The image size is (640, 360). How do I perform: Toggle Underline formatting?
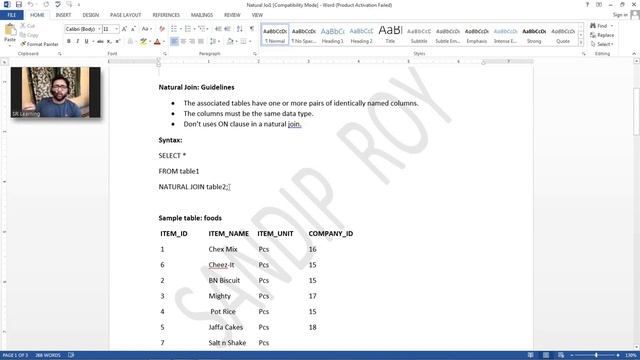pos(86,41)
